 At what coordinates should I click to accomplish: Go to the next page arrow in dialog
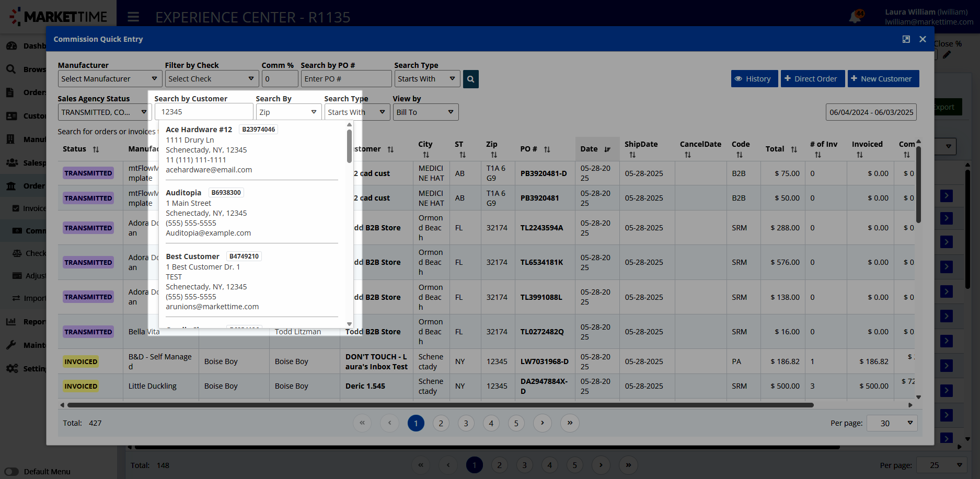543,423
